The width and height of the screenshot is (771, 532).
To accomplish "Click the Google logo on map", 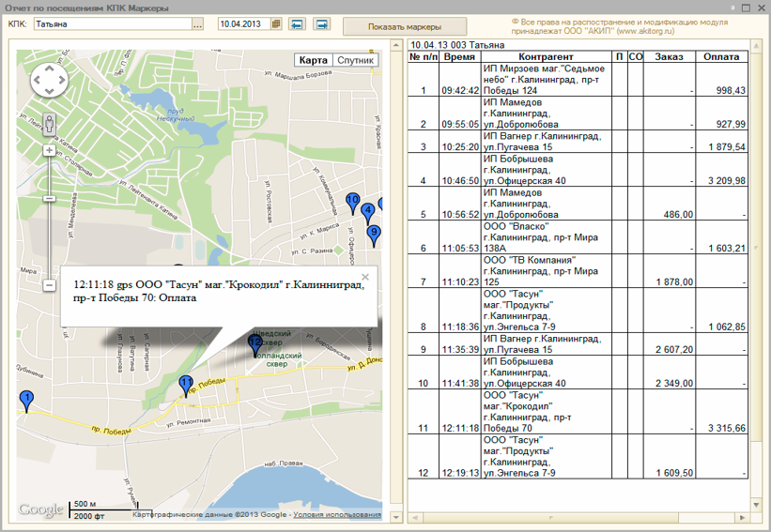I will click(x=41, y=510).
